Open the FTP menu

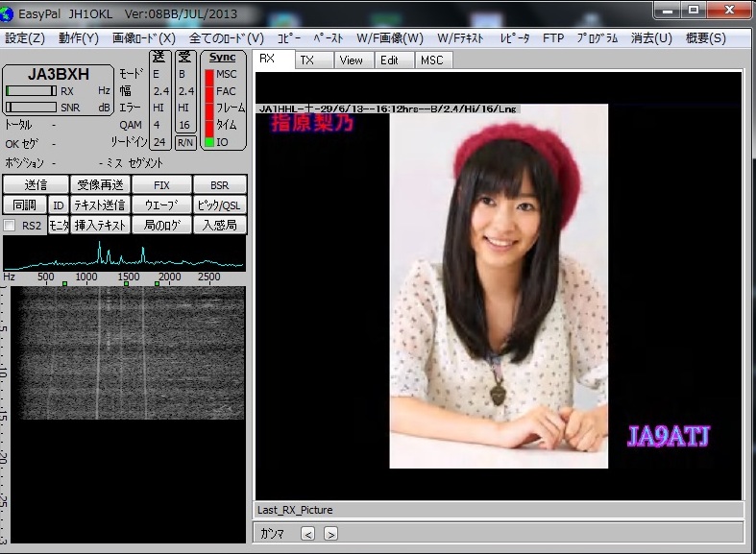(553, 38)
